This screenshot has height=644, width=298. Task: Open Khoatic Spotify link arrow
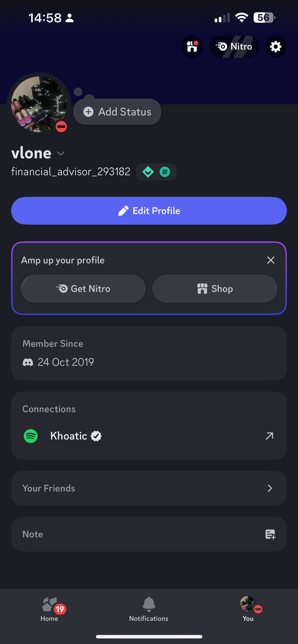point(269,436)
